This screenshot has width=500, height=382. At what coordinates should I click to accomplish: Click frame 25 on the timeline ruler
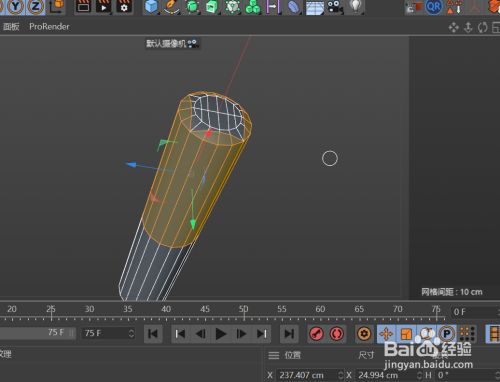(x=51, y=309)
